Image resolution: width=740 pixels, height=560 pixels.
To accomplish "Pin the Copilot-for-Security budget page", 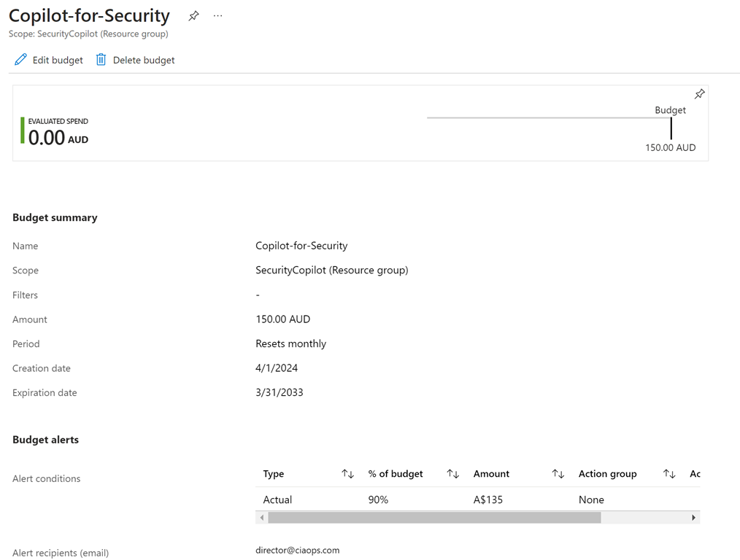I will (x=193, y=16).
